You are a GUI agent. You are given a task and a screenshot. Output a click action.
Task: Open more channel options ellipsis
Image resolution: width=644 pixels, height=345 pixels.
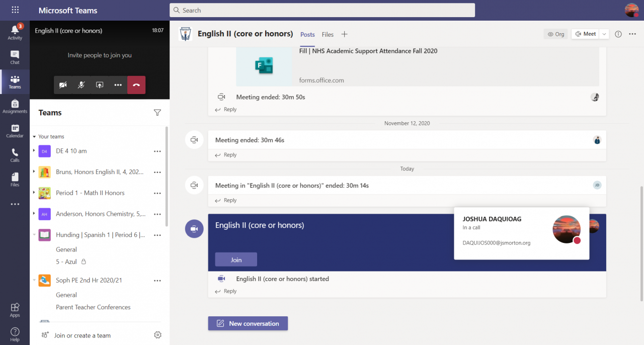(632, 34)
